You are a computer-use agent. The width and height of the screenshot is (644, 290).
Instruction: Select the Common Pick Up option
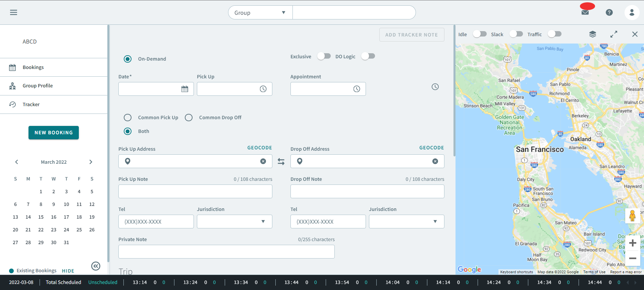(x=127, y=118)
